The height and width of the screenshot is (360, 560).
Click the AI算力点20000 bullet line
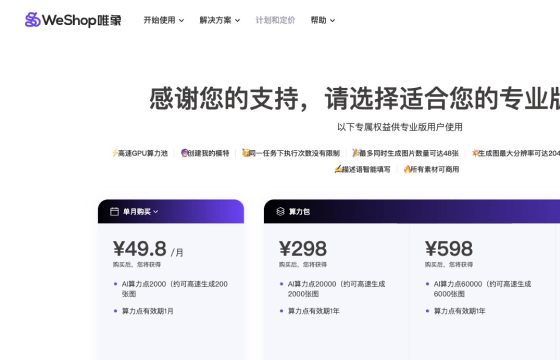336,289
